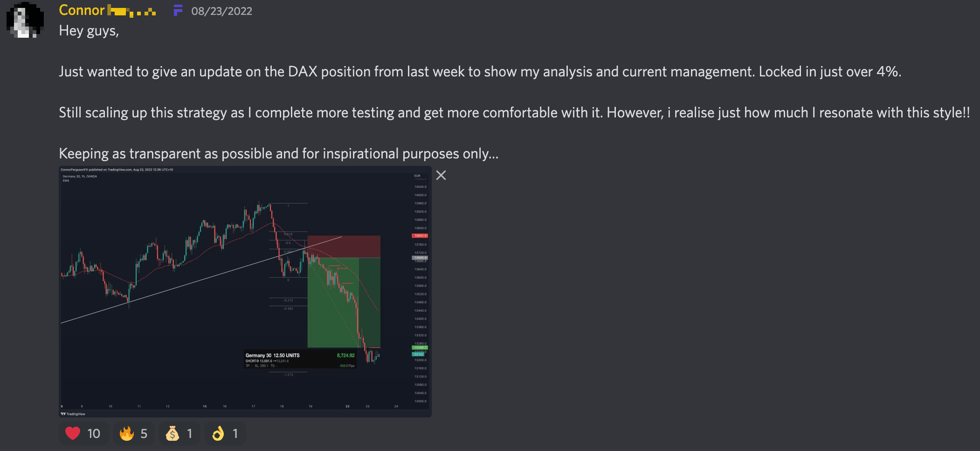The height and width of the screenshot is (451, 980).
Task: Add a heart reaction with 10 votes
Action: (x=84, y=433)
